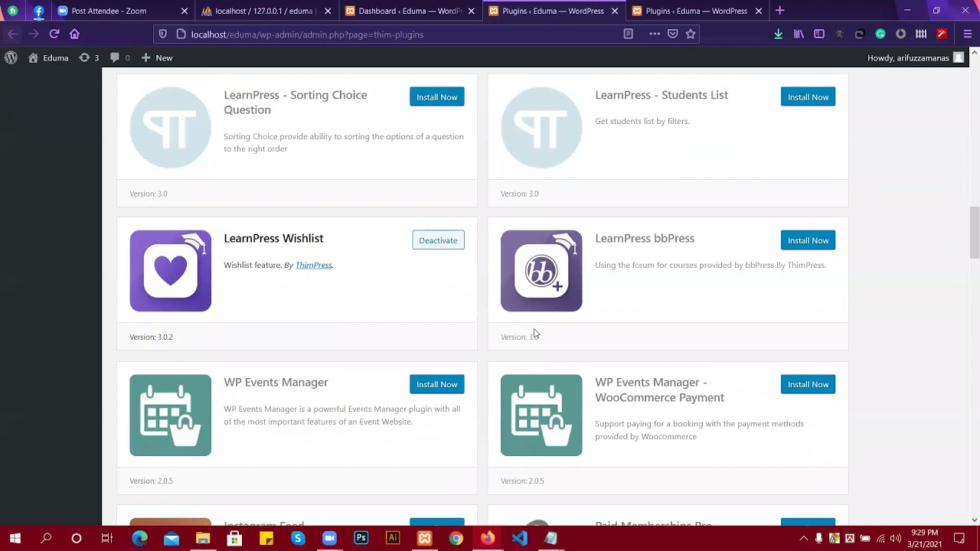Install the LearnPress bbPress plugin
Screen dimensions: 980x551
808,240
